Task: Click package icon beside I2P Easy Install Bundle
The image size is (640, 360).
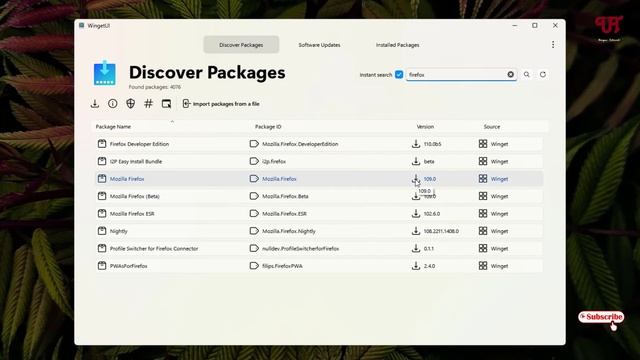Action: [x=102, y=161]
